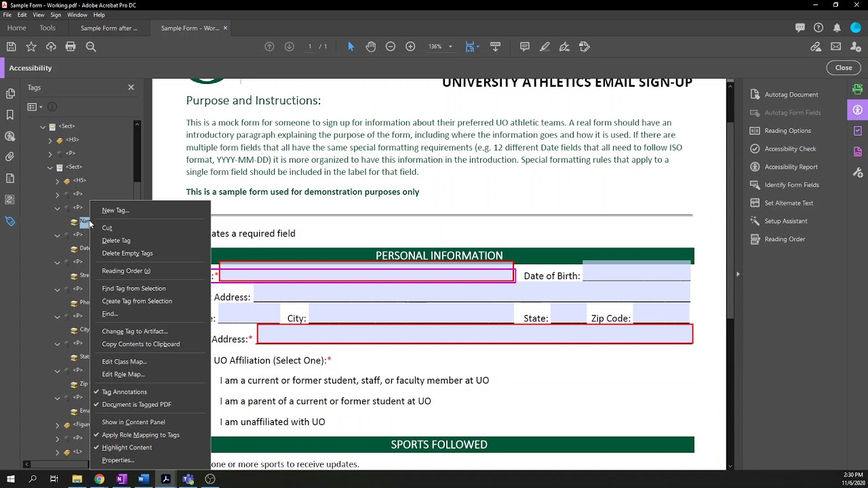
Task: Click the City form field
Action: pos(411,314)
